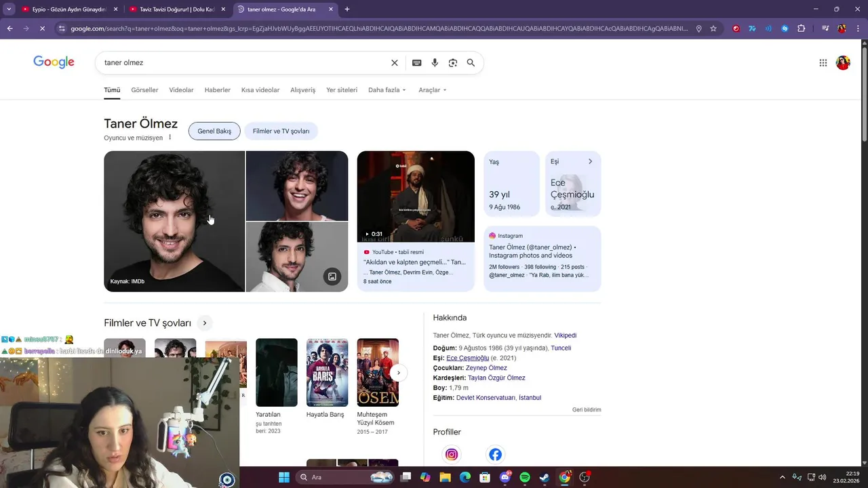The height and width of the screenshot is (488, 868).
Task: Click the Geri bildirim link
Action: coord(587,410)
